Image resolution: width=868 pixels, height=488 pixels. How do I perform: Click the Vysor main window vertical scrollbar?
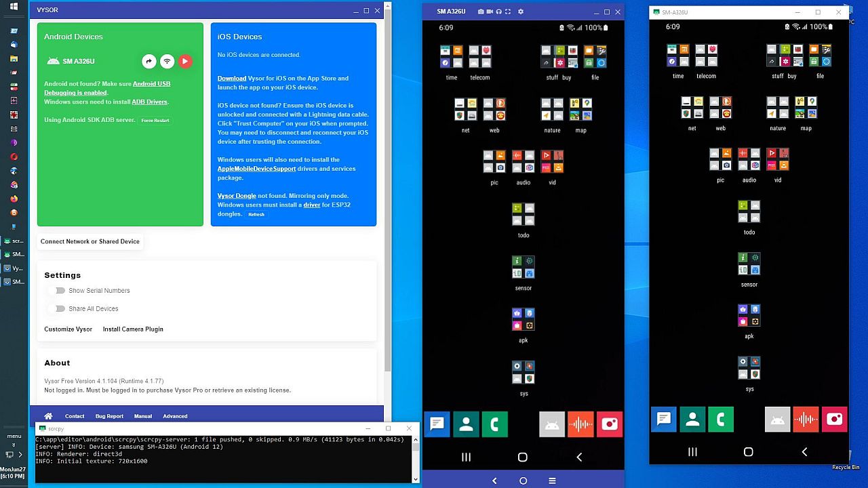(x=388, y=190)
